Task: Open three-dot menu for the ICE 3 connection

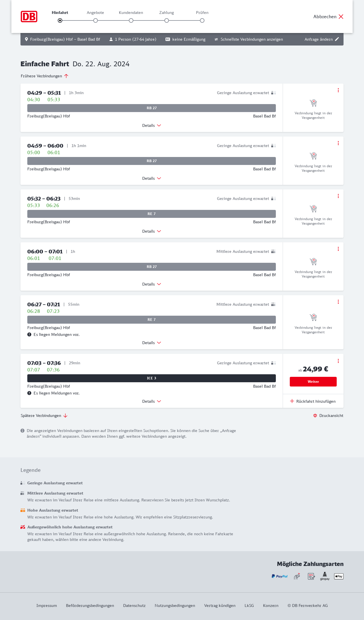Action: 338,361
